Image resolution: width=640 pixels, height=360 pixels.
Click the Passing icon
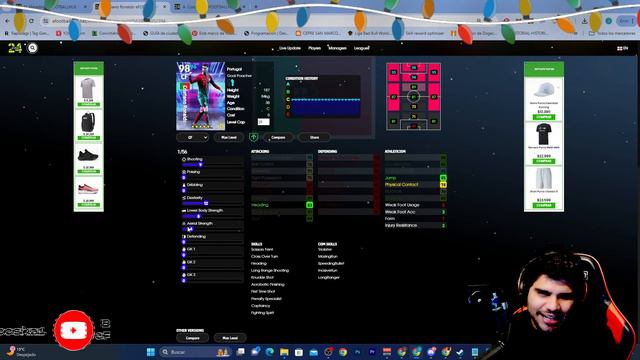point(184,172)
